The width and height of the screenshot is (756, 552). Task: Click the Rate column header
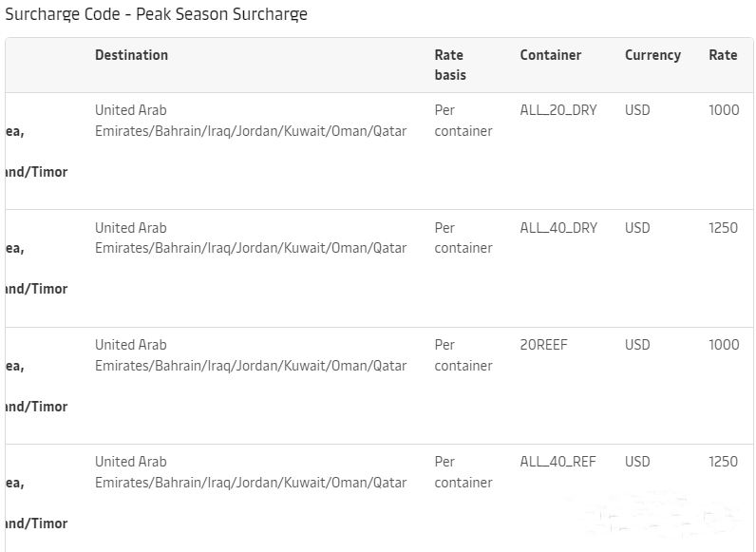(x=723, y=55)
